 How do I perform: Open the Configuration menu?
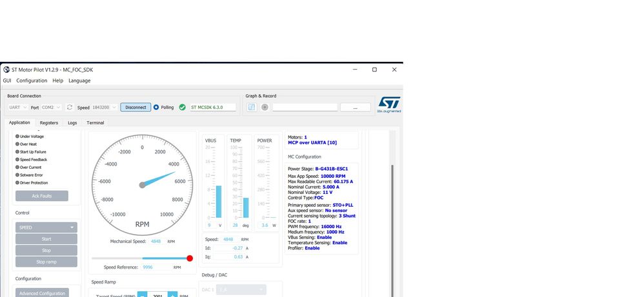32,81
